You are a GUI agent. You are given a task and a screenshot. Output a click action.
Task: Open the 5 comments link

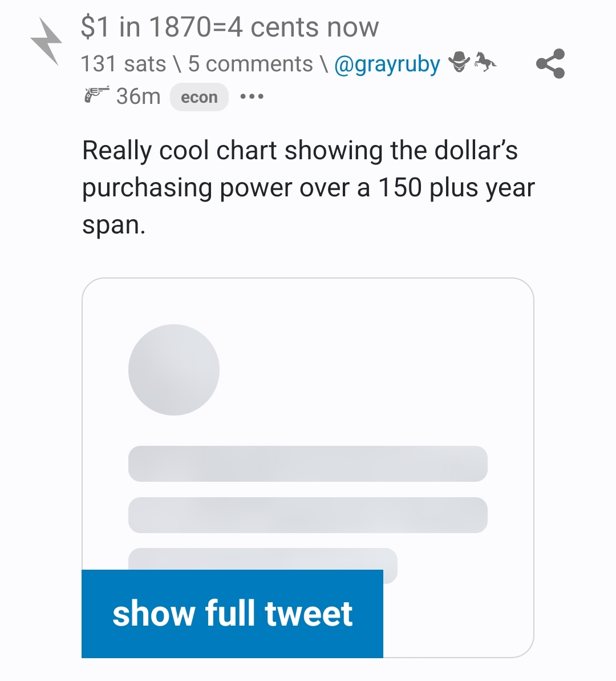(250, 65)
